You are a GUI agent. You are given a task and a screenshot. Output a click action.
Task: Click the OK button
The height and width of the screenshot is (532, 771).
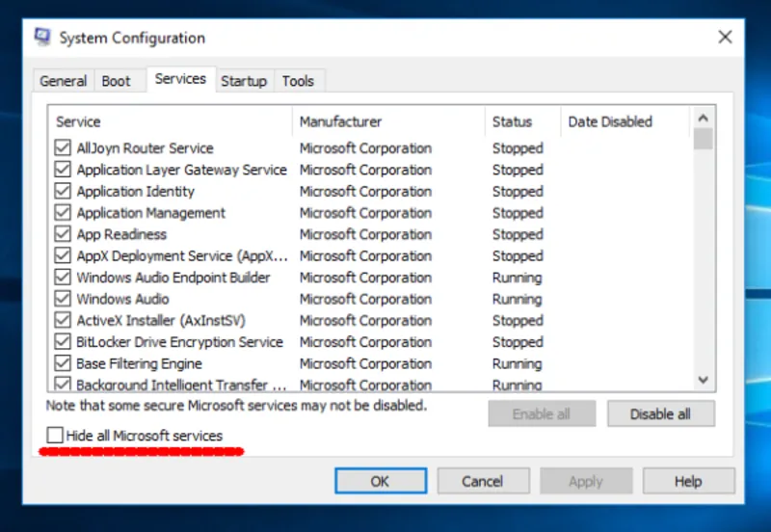tap(380, 481)
